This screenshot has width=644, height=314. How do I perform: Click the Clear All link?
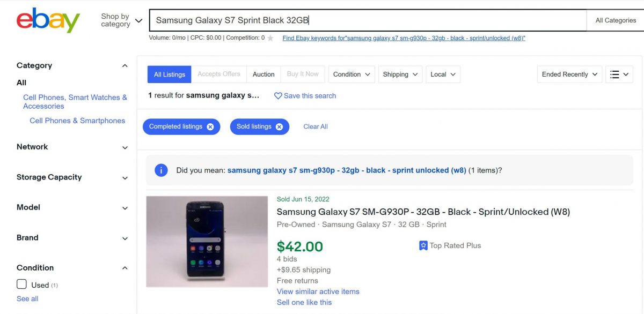315,126
